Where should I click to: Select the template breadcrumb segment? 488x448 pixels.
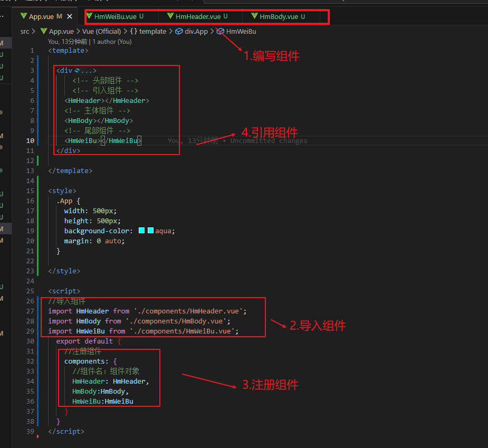153,32
